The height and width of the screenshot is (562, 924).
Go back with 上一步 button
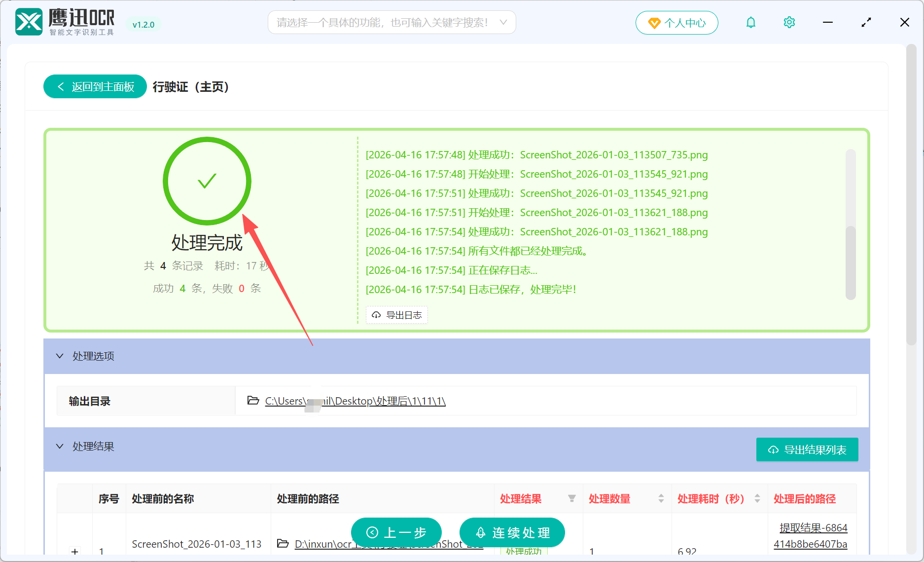click(x=396, y=532)
